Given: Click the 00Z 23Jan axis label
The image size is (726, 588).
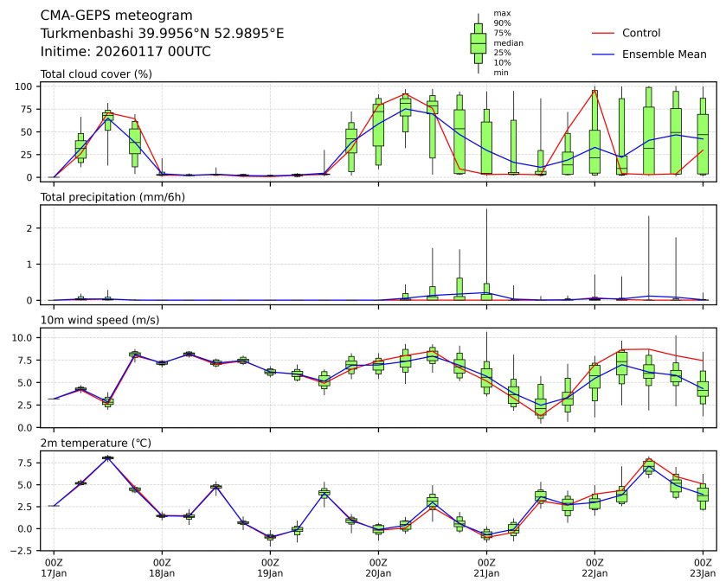Looking at the screenshot, I should click(703, 567).
